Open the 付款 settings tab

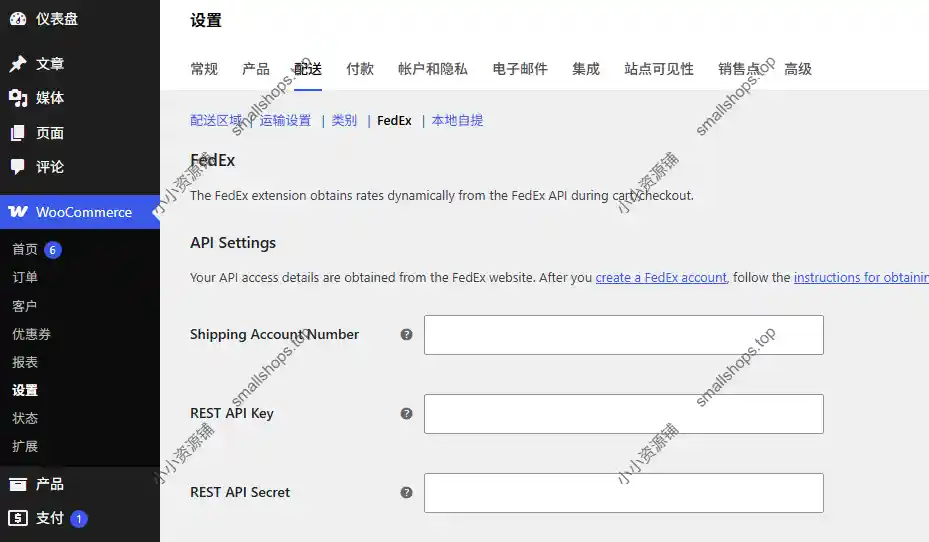[360, 69]
